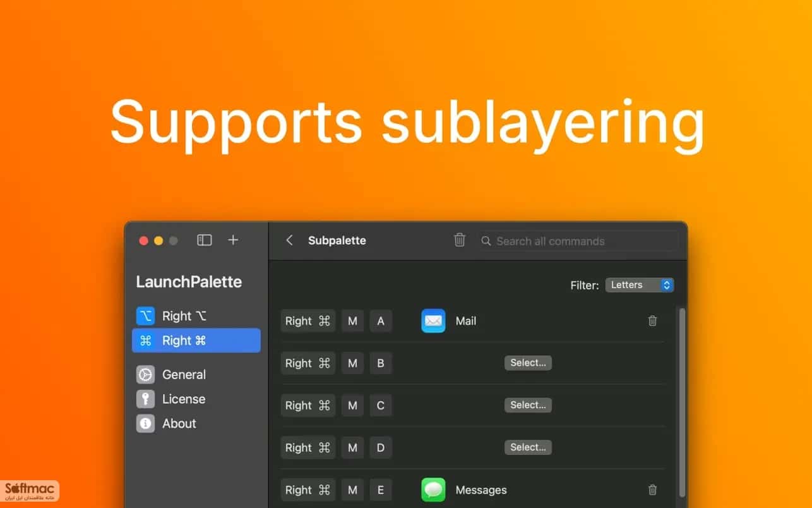Click the red close window button
Image resolution: width=812 pixels, height=508 pixels.
(143, 241)
